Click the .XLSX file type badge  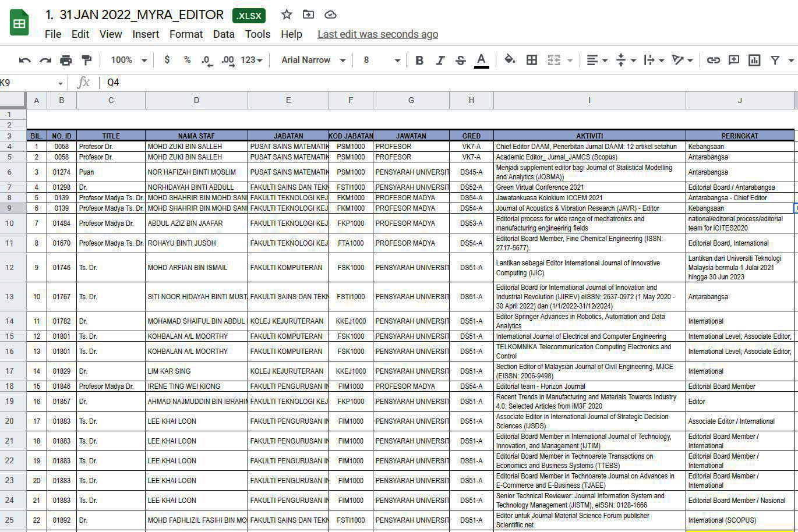(249, 16)
